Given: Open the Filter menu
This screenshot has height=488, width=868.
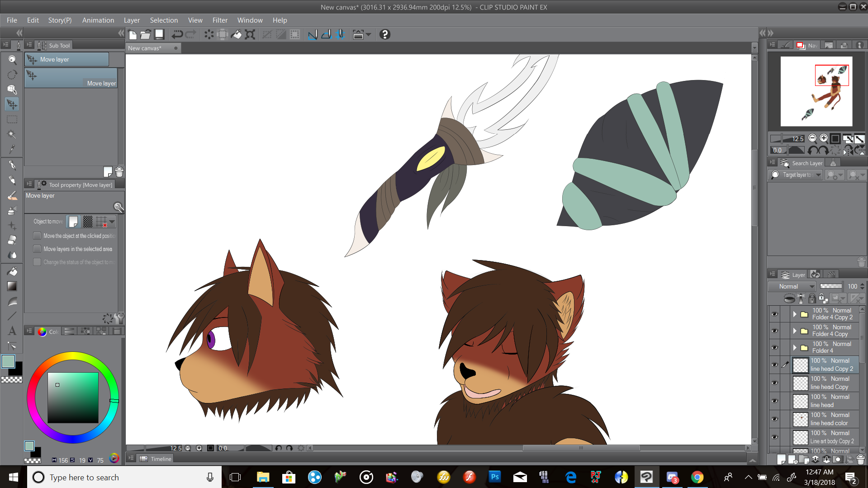Looking at the screenshot, I should [x=220, y=20].
